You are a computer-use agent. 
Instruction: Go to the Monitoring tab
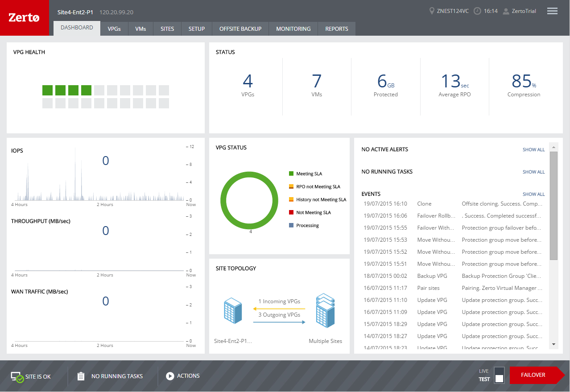pyautogui.click(x=293, y=29)
